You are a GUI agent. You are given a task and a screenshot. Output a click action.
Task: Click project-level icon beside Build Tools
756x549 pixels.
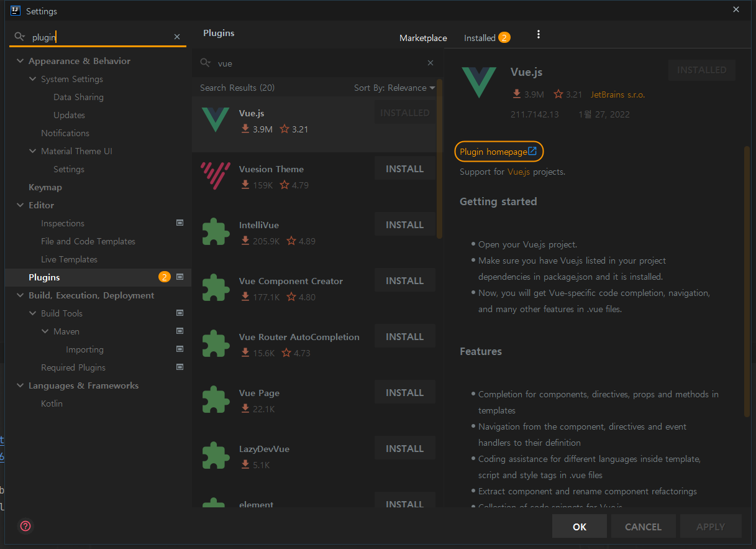(180, 313)
